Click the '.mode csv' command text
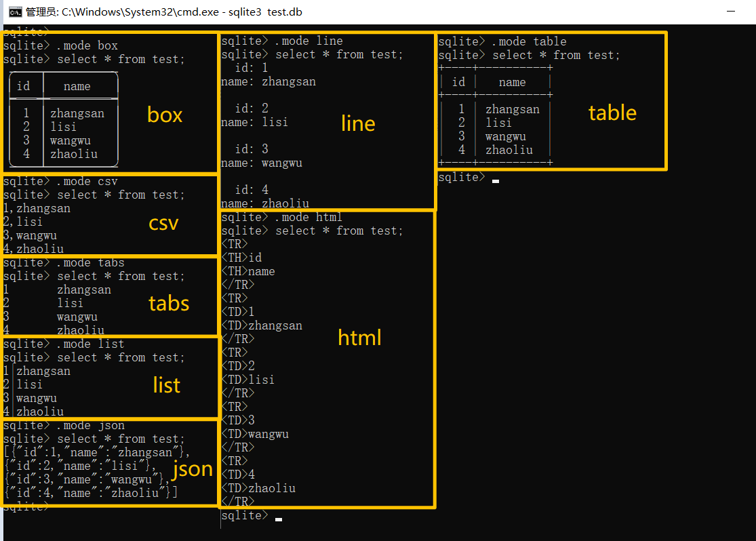Viewport: 756px width, 541px height. click(x=87, y=181)
